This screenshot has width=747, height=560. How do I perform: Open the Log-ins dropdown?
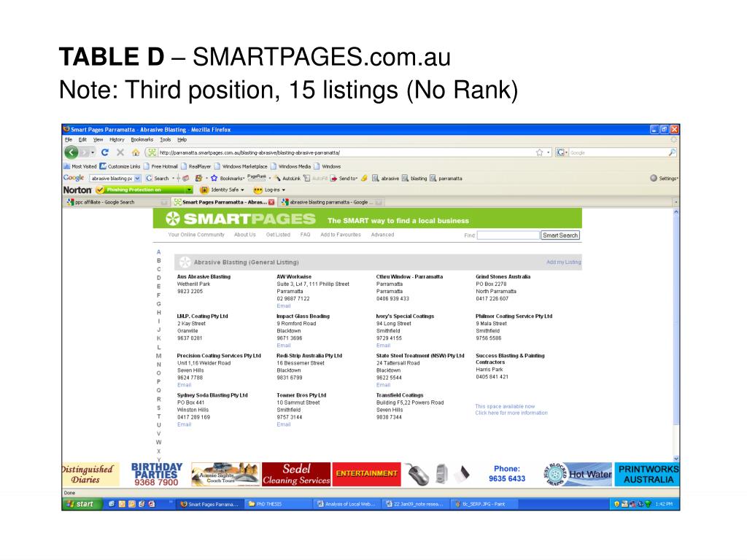[x=284, y=190]
